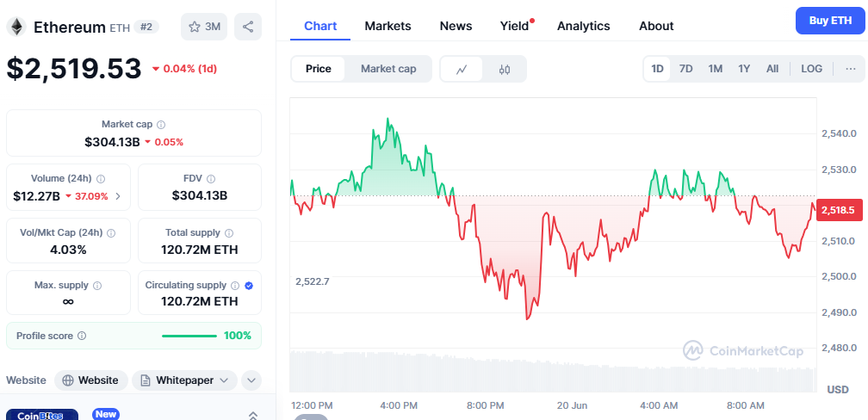Open the Yield tab

pyautogui.click(x=515, y=26)
